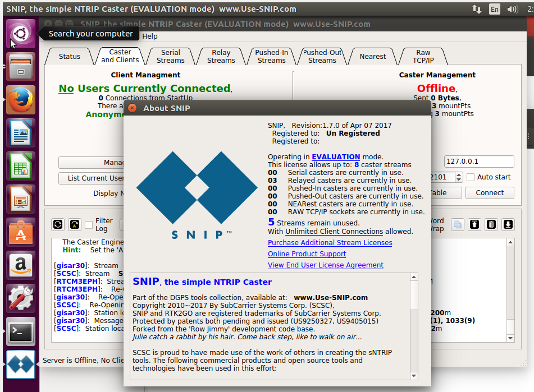
Task: Click 'www.Use-SNIP.com' in the About description
Action: 331,297
